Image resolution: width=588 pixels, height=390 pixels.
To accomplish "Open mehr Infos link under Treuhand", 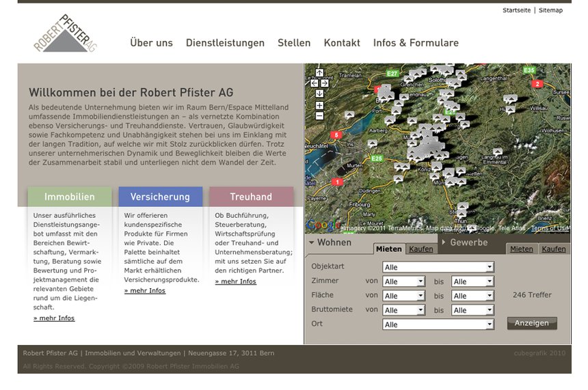I will point(235,281).
